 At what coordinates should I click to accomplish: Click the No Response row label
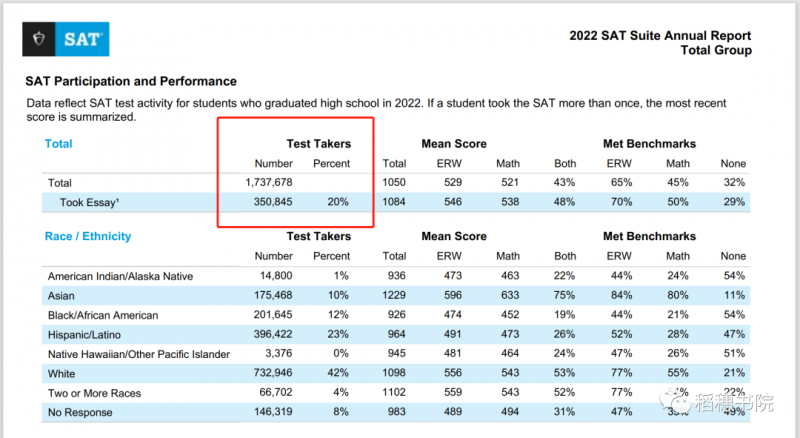pos(80,412)
